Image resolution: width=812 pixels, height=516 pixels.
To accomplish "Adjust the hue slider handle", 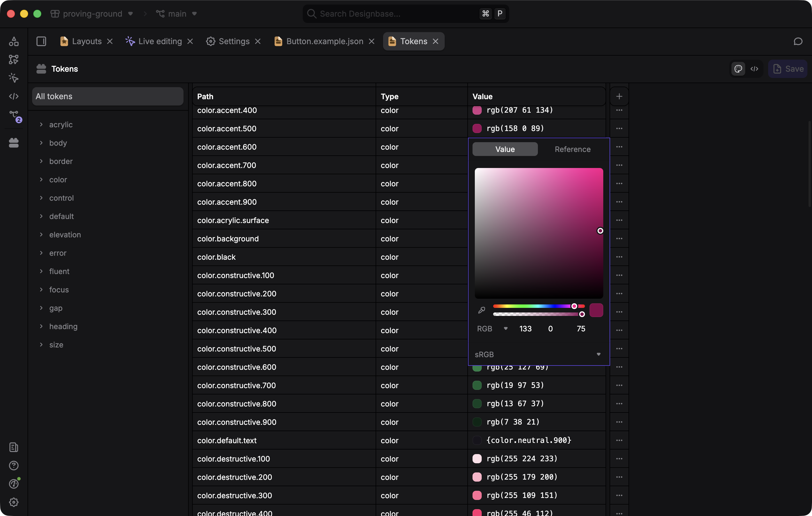I will (574, 306).
